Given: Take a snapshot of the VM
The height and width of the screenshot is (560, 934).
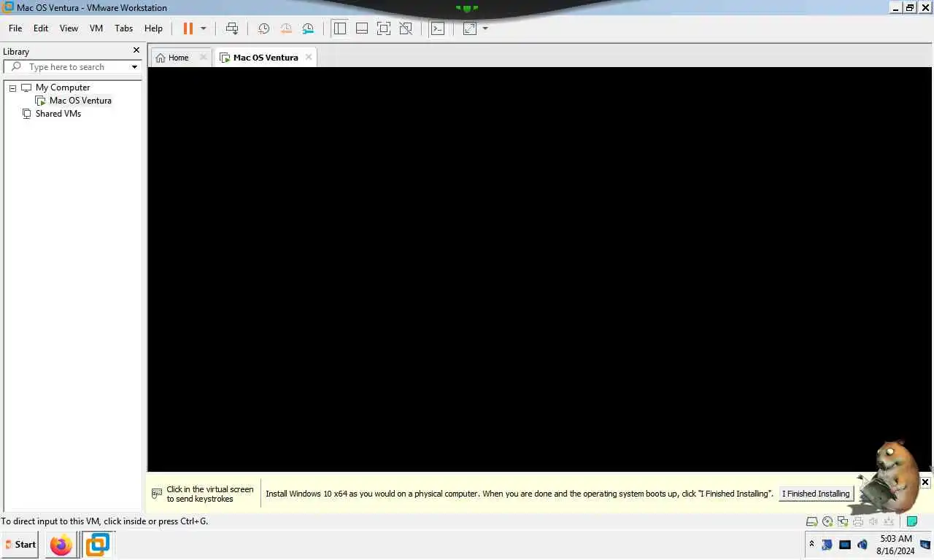Looking at the screenshot, I should click(263, 28).
